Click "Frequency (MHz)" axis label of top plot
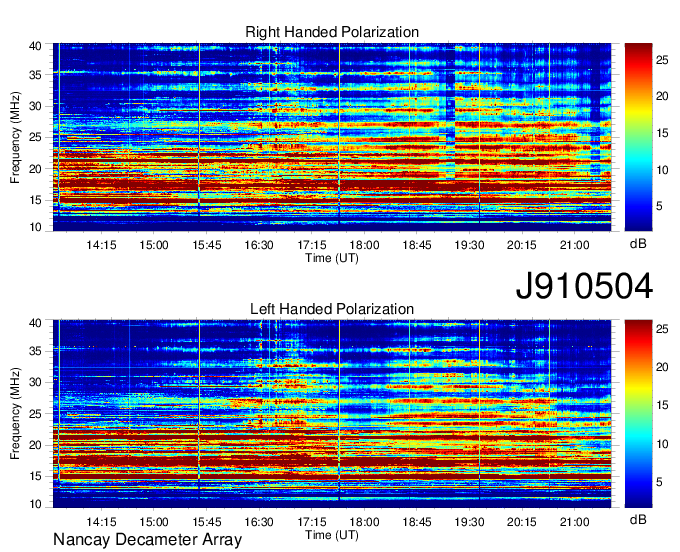 [x=15, y=137]
